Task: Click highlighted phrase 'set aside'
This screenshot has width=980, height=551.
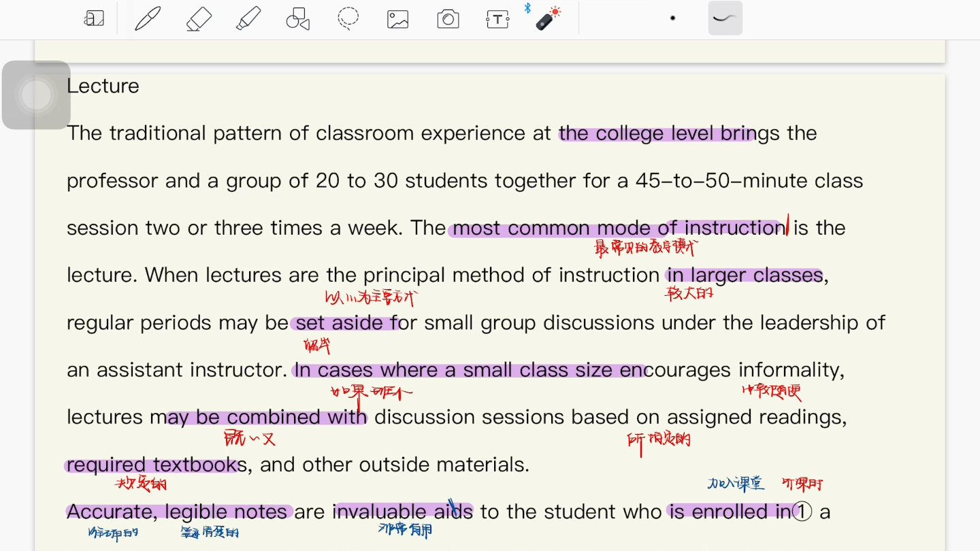Action: pos(339,322)
